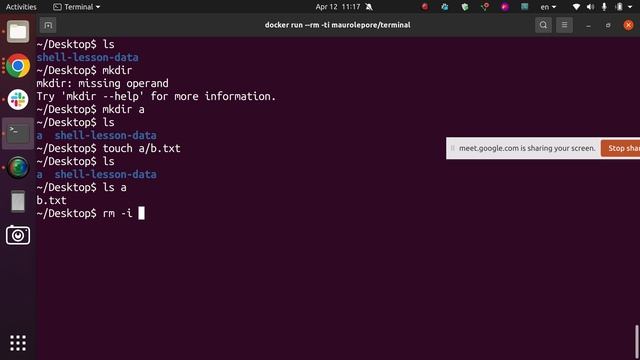The height and width of the screenshot is (360, 640).
Task: Open the system menu arrow at top right
Action: [630, 7]
